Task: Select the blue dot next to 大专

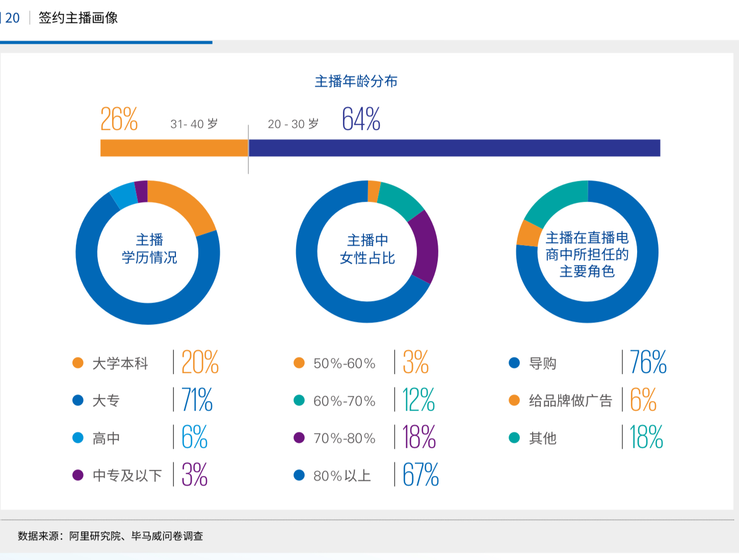Action: coord(78,401)
